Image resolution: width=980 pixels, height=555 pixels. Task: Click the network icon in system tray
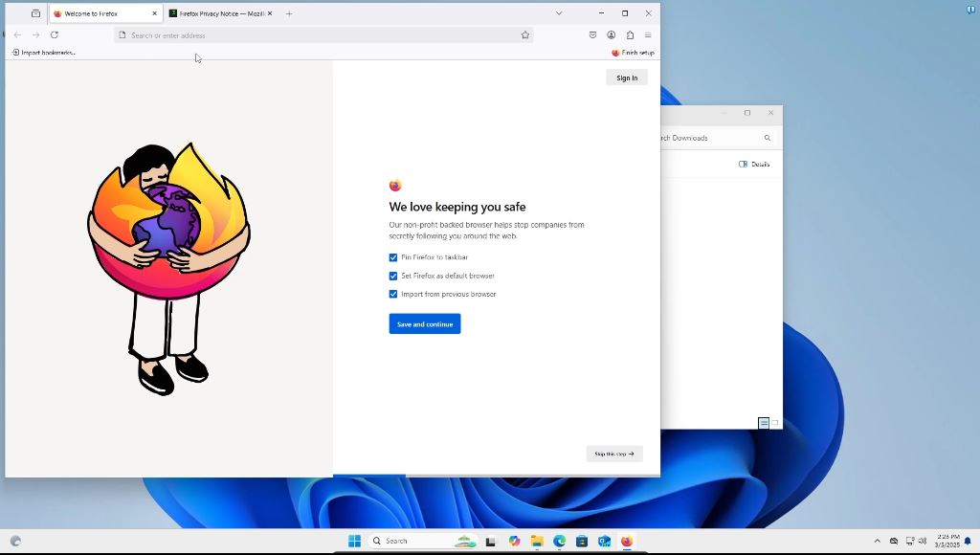tap(910, 542)
